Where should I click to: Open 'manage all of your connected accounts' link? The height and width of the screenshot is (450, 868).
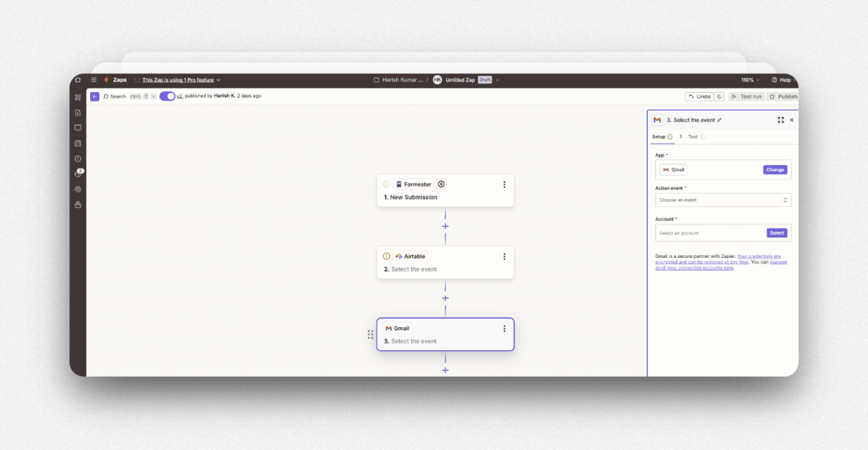click(721, 265)
